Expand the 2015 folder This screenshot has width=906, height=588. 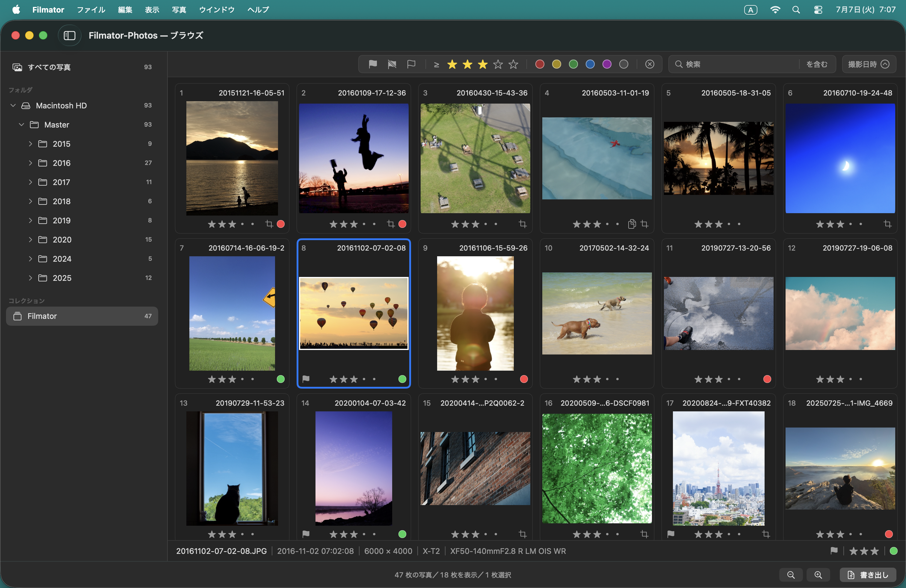30,143
